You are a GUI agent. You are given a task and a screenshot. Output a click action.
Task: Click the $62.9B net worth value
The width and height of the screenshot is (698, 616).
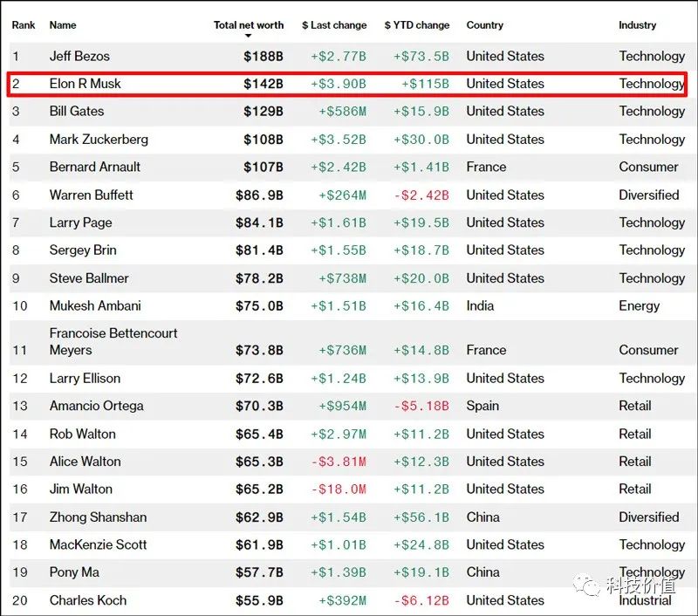click(259, 517)
